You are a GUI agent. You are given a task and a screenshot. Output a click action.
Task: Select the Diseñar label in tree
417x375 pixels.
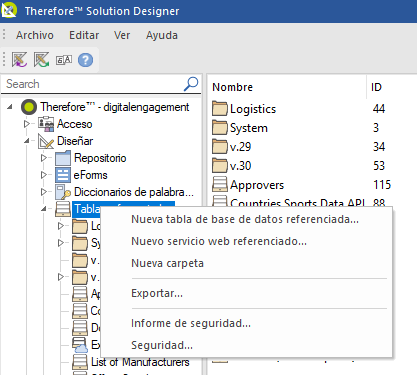tap(75, 141)
